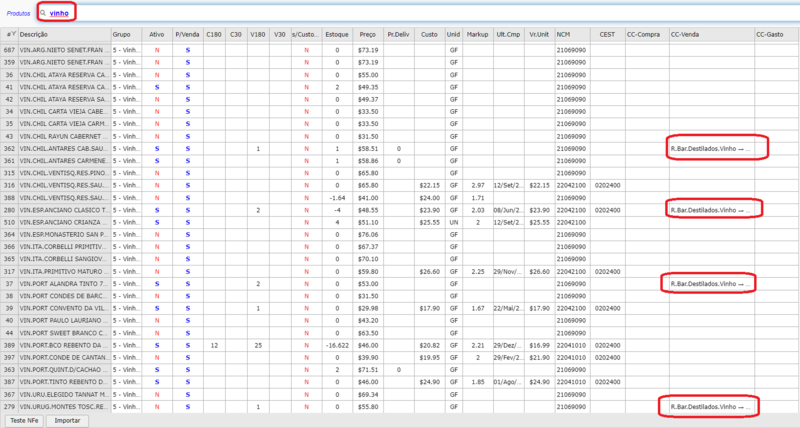Click price $39.90 in row 397
The image size is (800, 428).
coord(367,358)
